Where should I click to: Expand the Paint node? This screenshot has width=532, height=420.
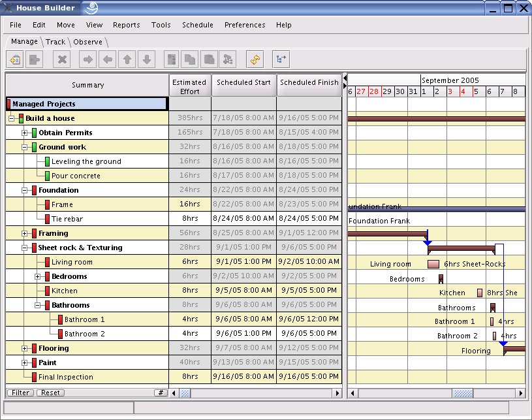[24, 363]
